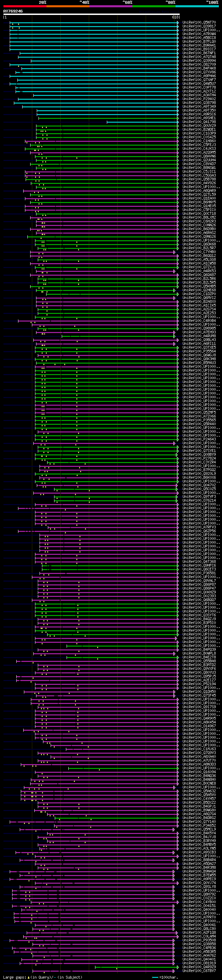Click hit label UniRef100_A9PHA6
This screenshot has height=980, width=222.
[x=199, y=76]
